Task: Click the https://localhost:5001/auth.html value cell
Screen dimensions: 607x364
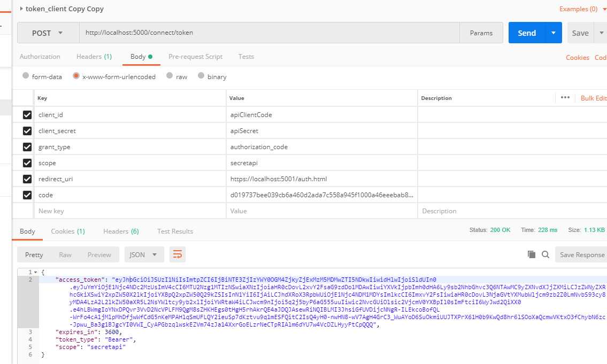Action: point(322,179)
